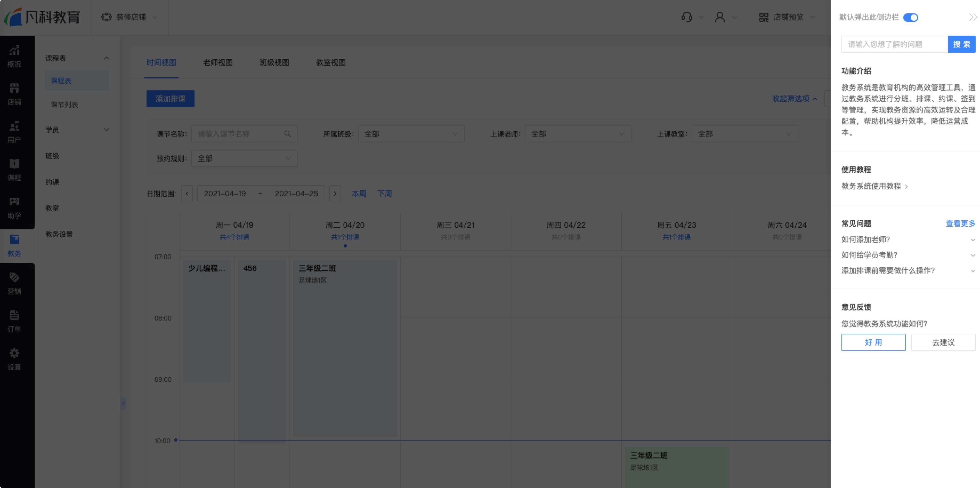Open the 上课教室 dropdown
Image resolution: width=980 pixels, height=488 pixels.
(x=744, y=134)
